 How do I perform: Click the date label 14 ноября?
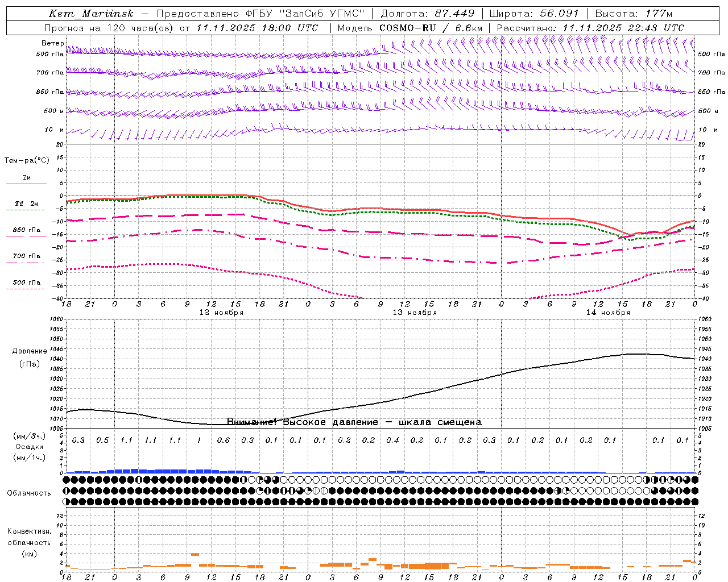[x=608, y=313]
